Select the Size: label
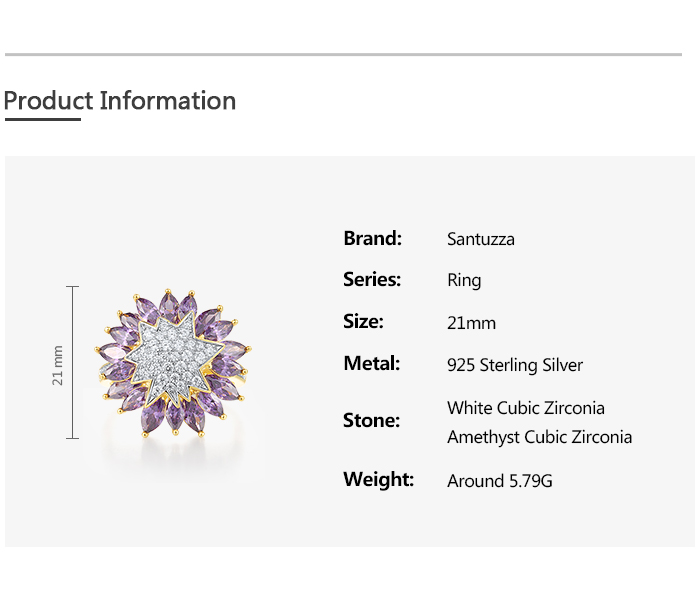Viewport: 700px width, 607px height. pyautogui.click(x=363, y=322)
